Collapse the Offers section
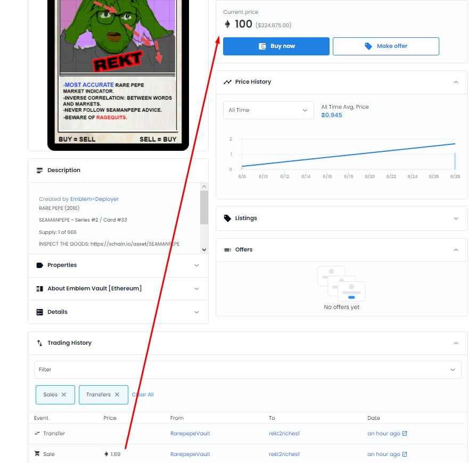 [456, 250]
